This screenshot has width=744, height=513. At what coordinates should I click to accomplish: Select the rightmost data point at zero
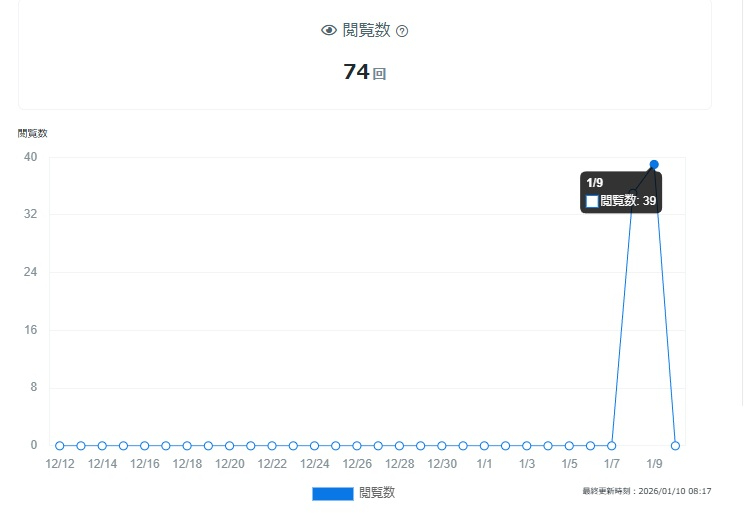(675, 446)
